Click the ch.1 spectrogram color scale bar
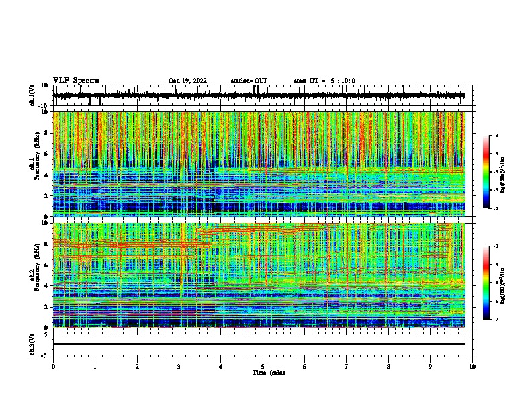The width and height of the screenshot is (532, 411). coord(486,172)
